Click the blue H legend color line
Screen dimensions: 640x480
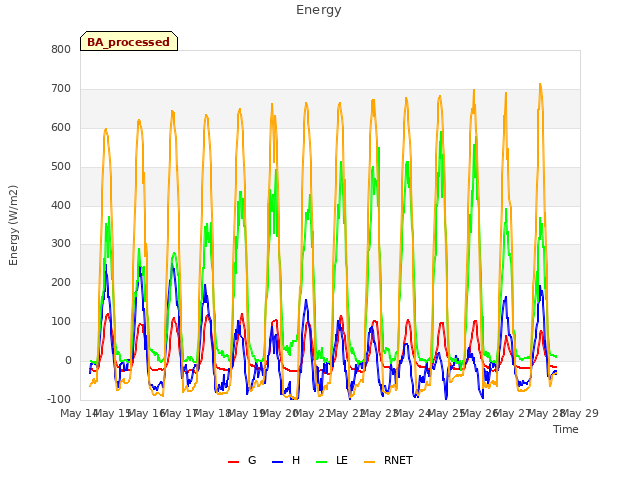pyautogui.click(x=277, y=462)
